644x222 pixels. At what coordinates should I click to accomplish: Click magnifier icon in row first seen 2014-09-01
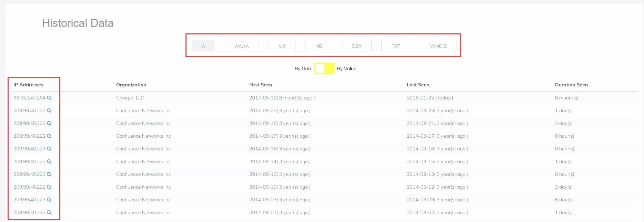pyautogui.click(x=49, y=213)
